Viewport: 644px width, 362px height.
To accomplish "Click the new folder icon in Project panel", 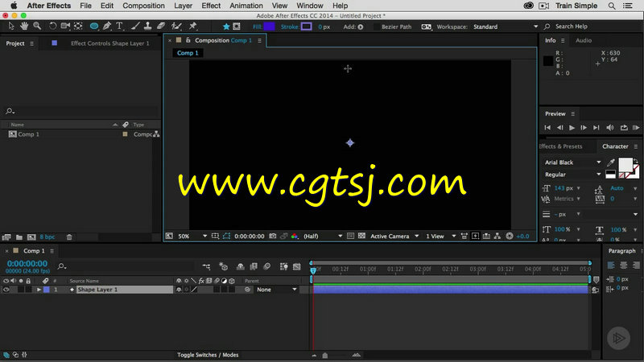I will [19, 237].
